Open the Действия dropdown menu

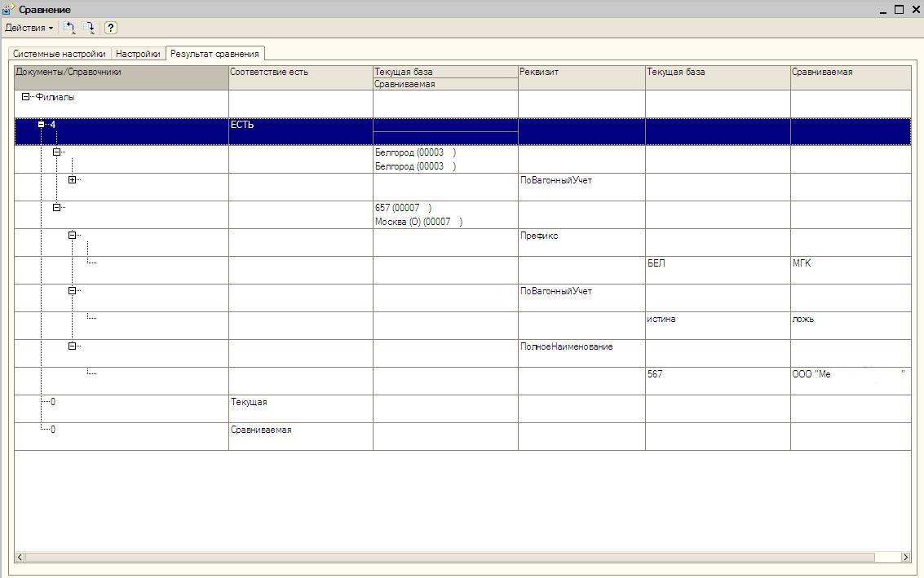pos(29,28)
